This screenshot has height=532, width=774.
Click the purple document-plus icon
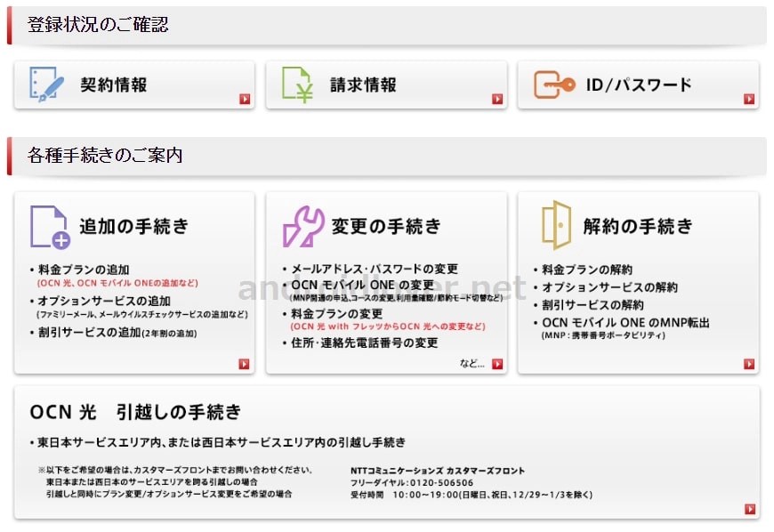tap(50, 227)
